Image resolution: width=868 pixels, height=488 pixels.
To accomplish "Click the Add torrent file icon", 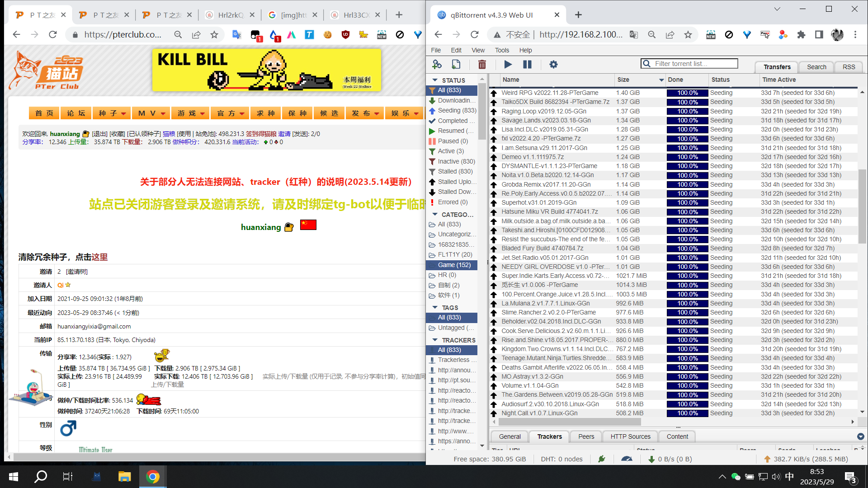I will [456, 65].
